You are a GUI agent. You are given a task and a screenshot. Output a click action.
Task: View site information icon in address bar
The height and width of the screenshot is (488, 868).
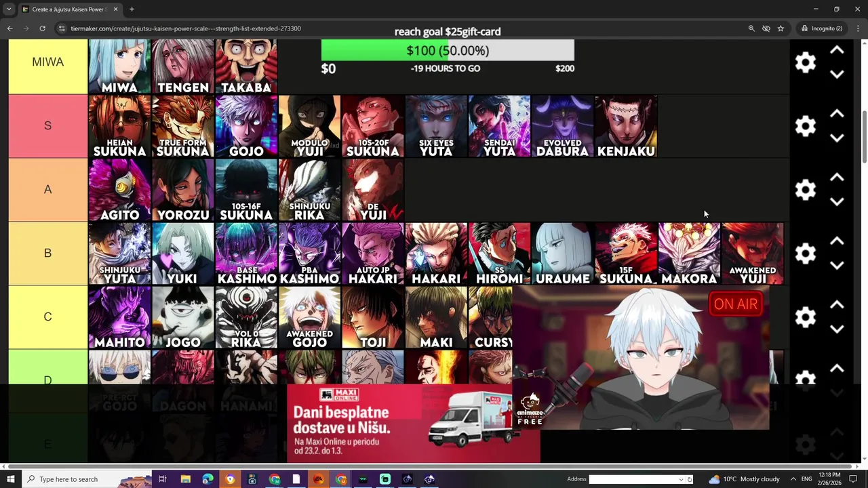(x=62, y=28)
